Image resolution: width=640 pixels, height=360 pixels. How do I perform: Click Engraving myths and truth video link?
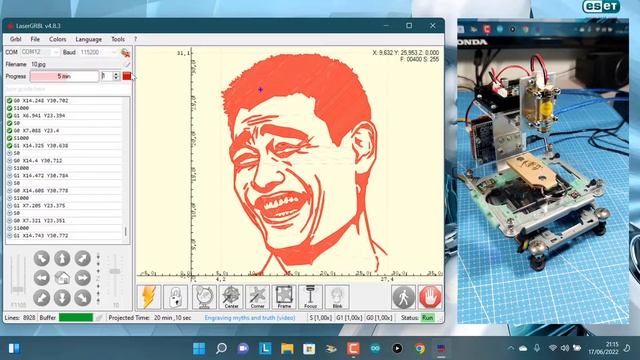(x=250, y=318)
